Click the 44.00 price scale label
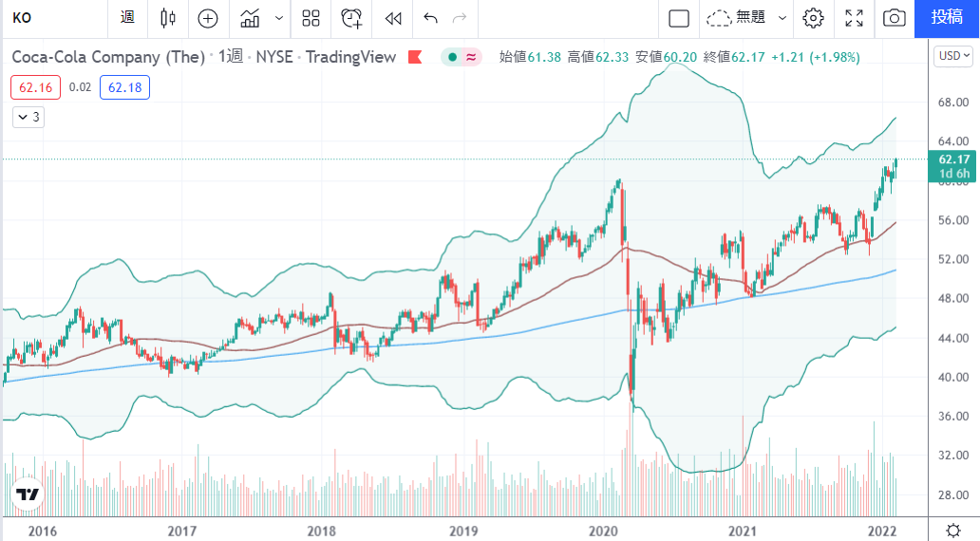 pyautogui.click(x=953, y=338)
